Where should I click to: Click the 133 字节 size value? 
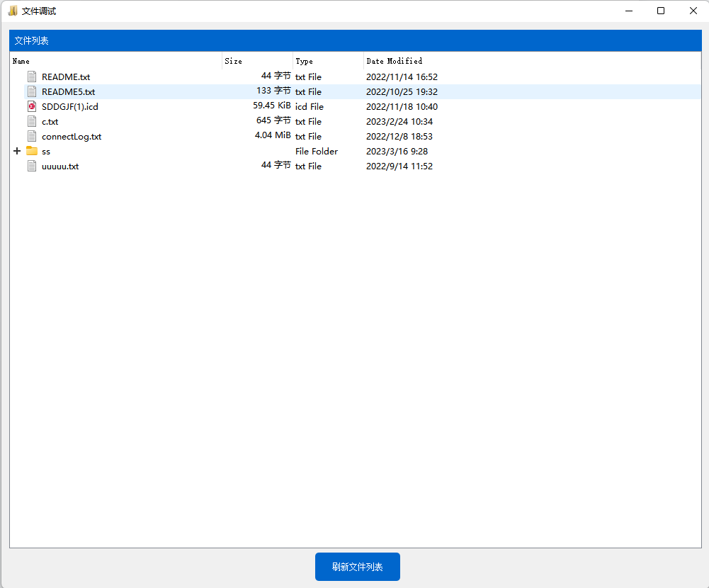273,91
